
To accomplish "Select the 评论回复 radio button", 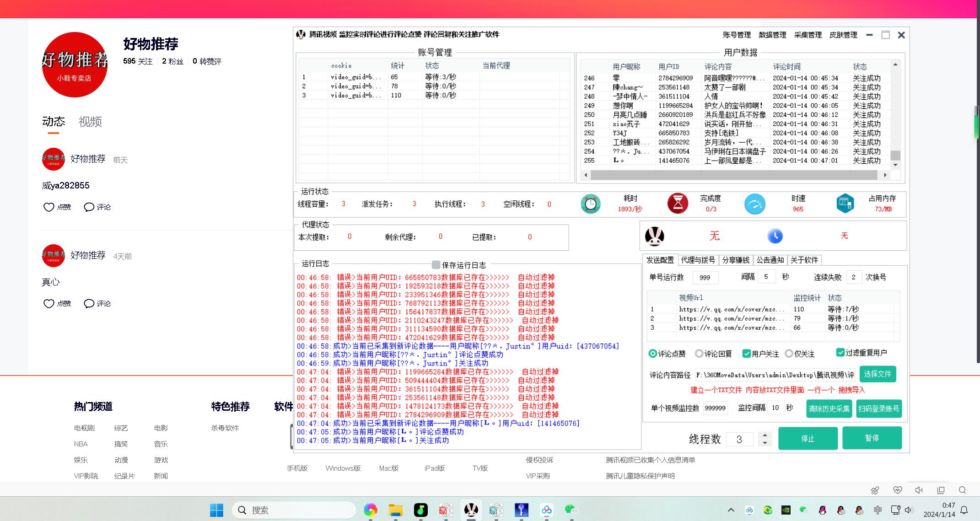I will (699, 354).
